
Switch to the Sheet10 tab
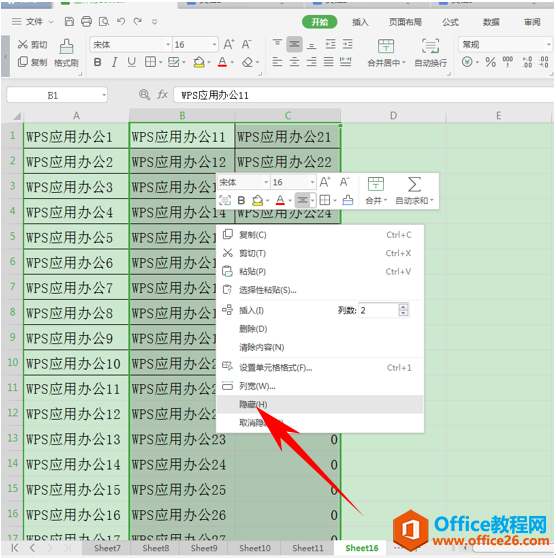click(x=255, y=548)
